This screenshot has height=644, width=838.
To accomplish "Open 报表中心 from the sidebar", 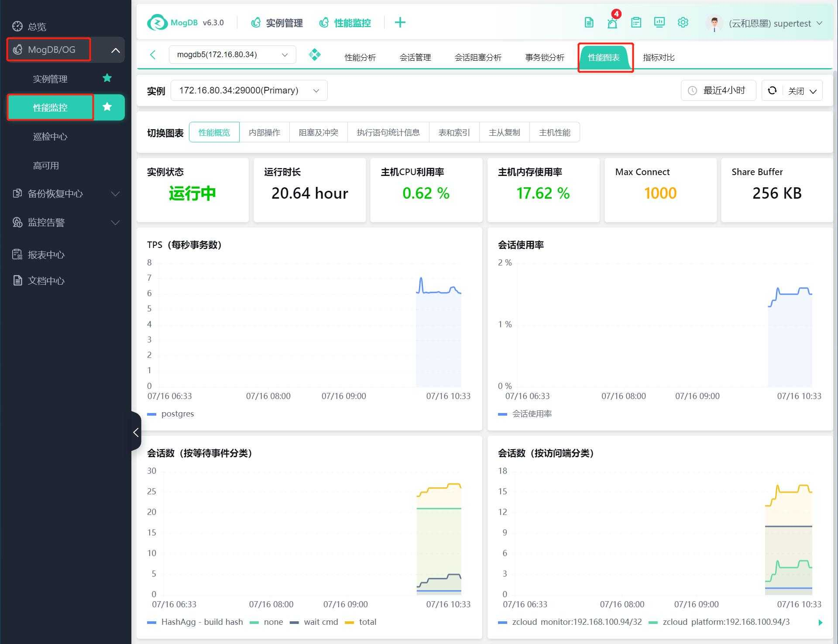I will [x=38, y=255].
